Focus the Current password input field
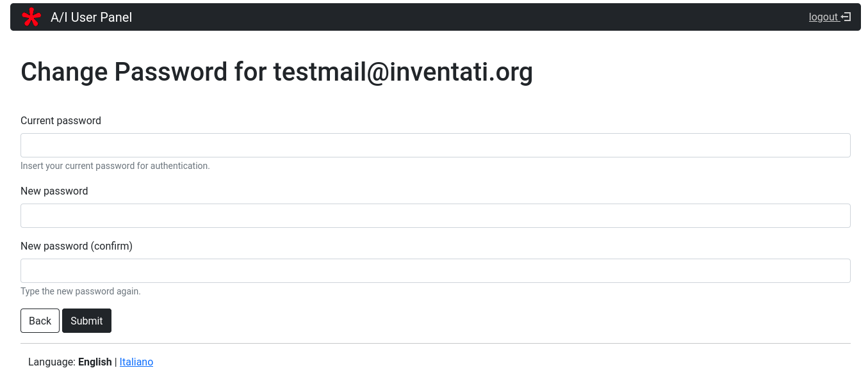This screenshot has height=377, width=868. [x=436, y=145]
